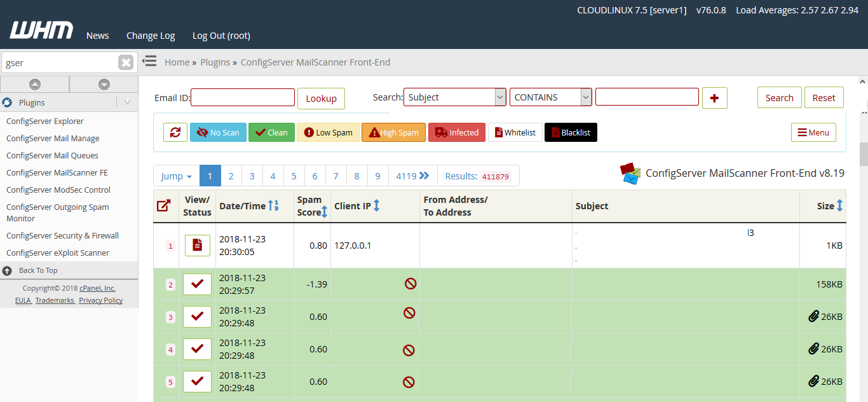Image resolution: width=868 pixels, height=402 pixels.
Task: View message document icon for row 1
Action: [x=197, y=245]
